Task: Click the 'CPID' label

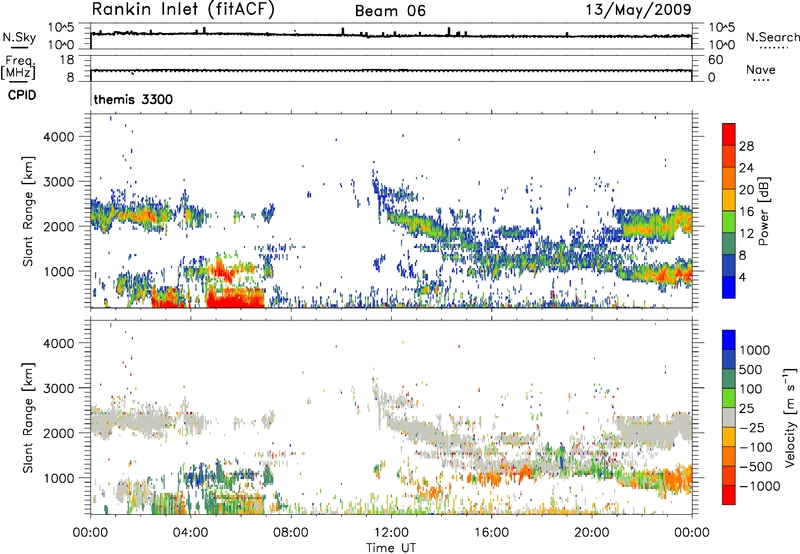Action: (x=22, y=95)
